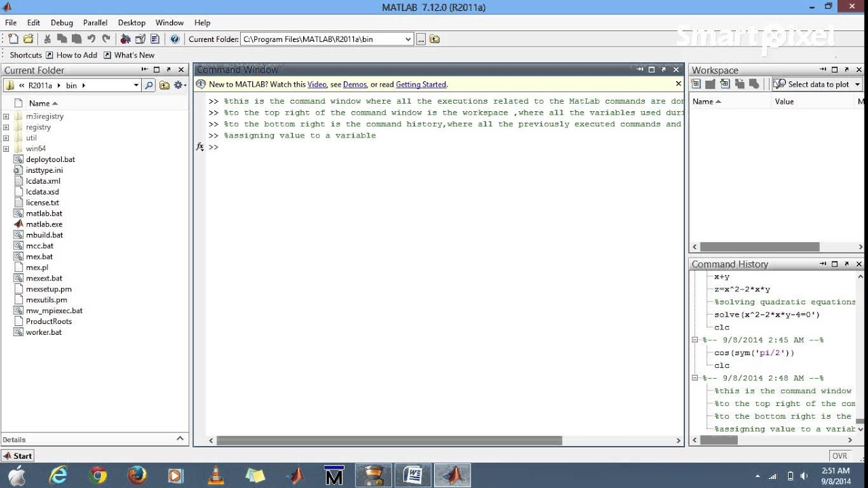Open Microsoft Word from taskbar
Screen dimensions: 868x488
click(x=412, y=476)
